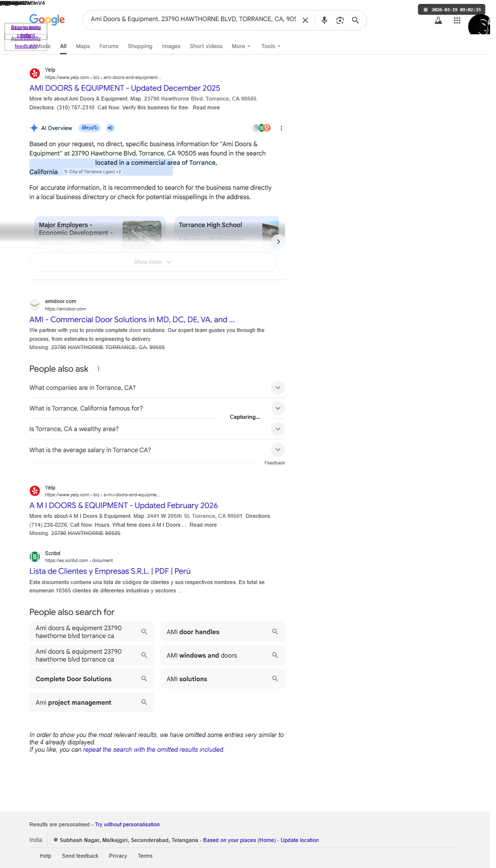Switch to the Maps tab
This screenshot has width=496, height=868.
[83, 46]
